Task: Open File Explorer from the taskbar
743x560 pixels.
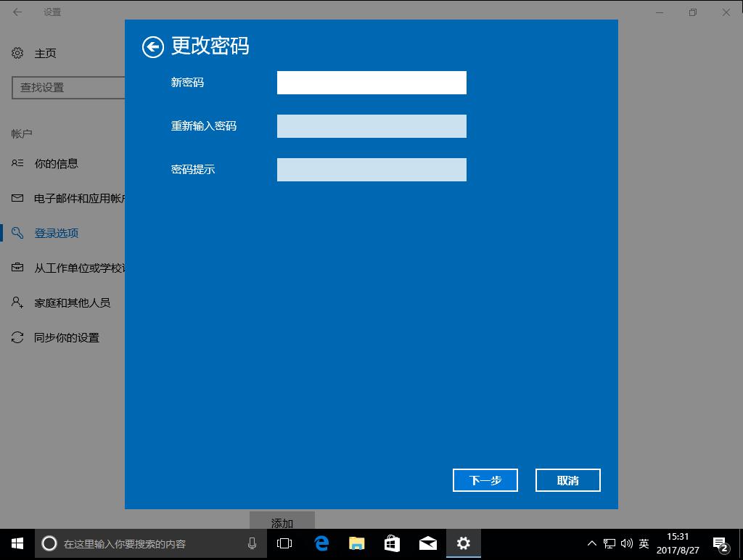Action: [x=356, y=543]
